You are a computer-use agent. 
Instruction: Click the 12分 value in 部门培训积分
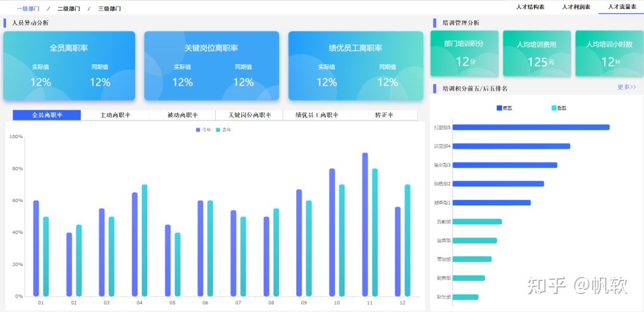pos(466,62)
